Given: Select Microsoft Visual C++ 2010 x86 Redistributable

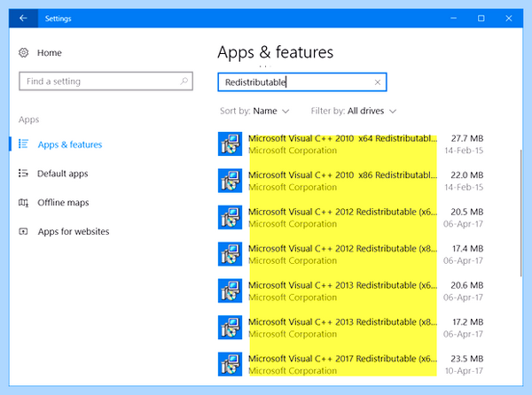Looking at the screenshot, I should (351, 181).
